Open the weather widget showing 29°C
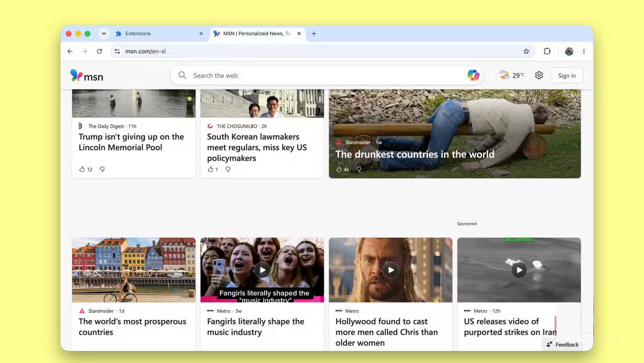644x363 pixels. click(512, 75)
